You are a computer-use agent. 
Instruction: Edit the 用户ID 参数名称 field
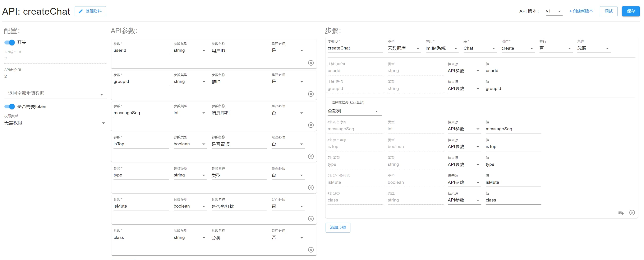click(239, 51)
